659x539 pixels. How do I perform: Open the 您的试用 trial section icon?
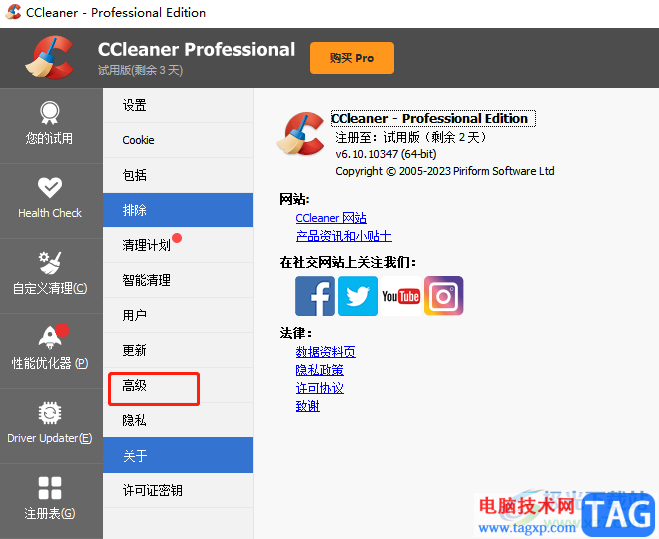[x=50, y=113]
